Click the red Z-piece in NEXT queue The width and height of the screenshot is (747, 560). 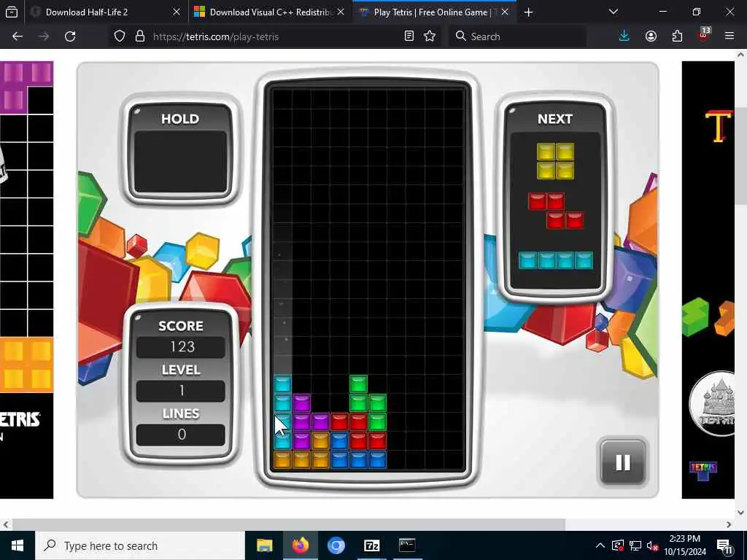[555, 211]
